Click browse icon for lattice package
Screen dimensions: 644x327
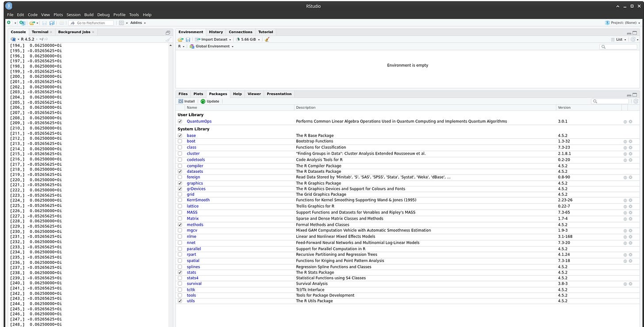(x=625, y=206)
